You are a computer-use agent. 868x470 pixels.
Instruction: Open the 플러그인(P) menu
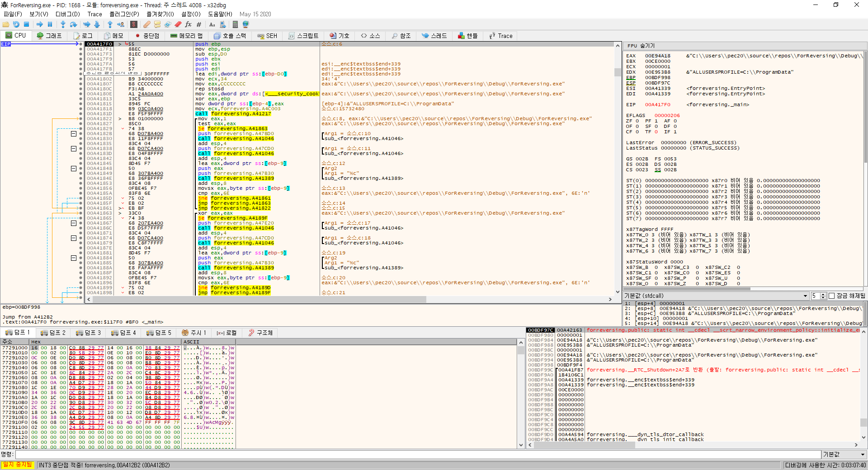click(x=124, y=14)
